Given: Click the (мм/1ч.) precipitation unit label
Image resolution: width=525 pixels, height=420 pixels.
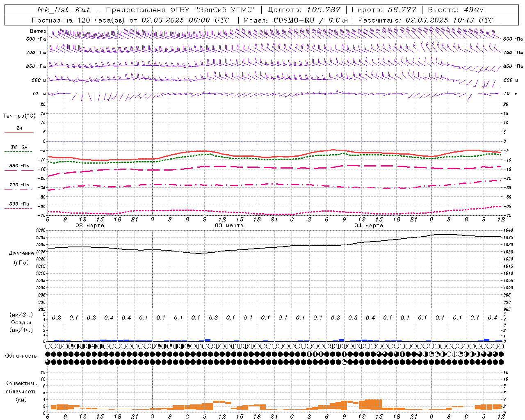Looking at the screenshot, I should click(x=21, y=330).
